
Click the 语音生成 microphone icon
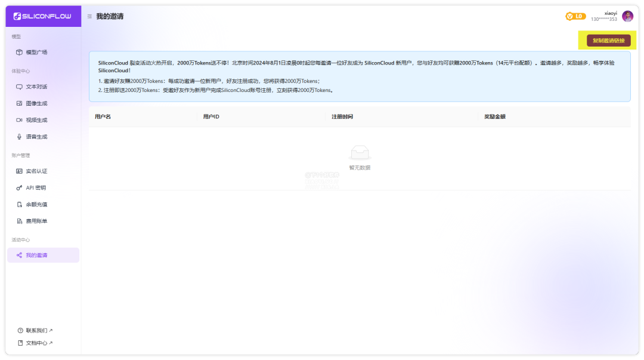[x=19, y=137]
